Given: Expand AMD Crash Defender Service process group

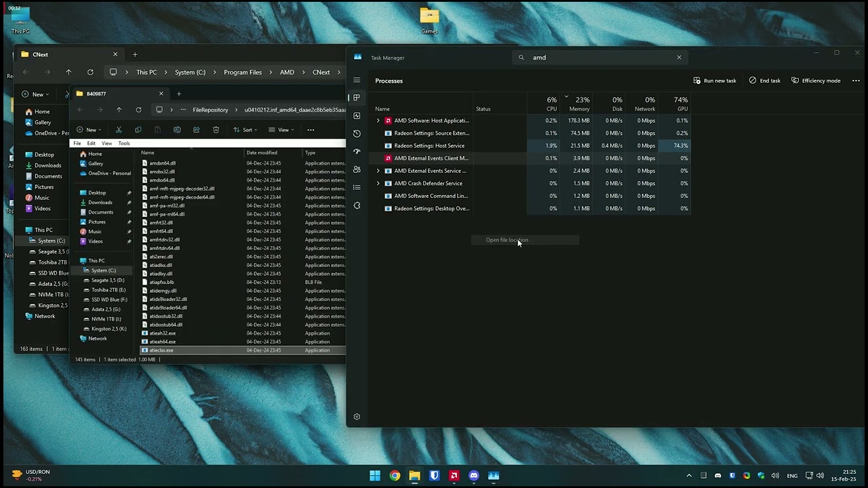Looking at the screenshot, I should (378, 183).
